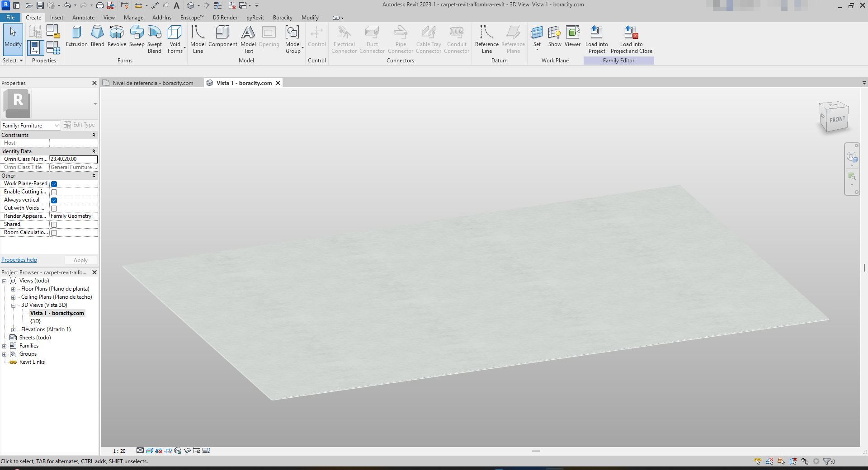Screen dimensions: 868x470
Task: Uncheck Always vertical
Action: [x=54, y=200]
